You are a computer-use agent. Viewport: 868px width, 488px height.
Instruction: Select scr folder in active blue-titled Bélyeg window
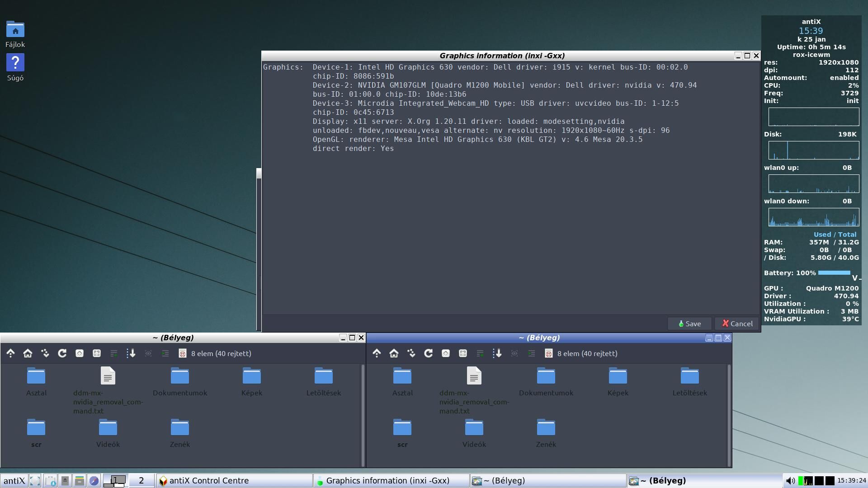point(402,433)
